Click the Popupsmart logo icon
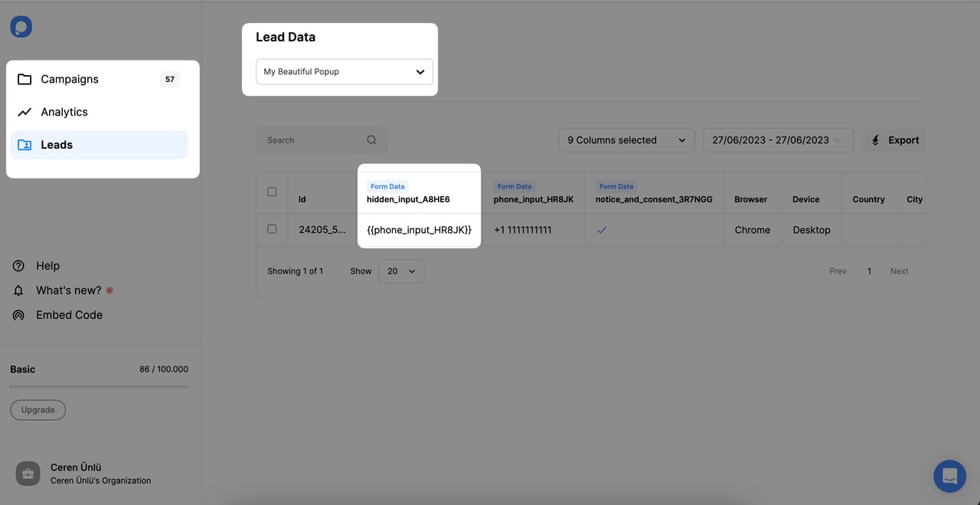Viewport: 980px width, 505px height. [x=21, y=26]
